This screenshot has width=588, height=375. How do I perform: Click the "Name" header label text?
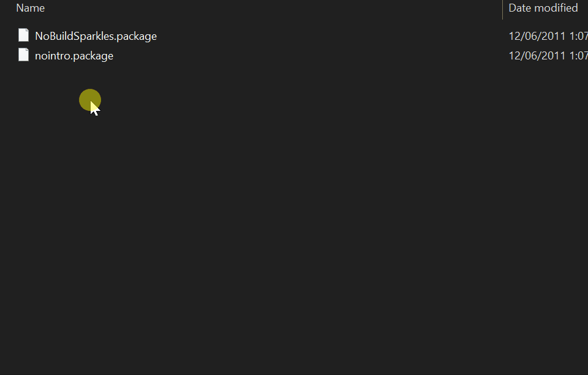click(30, 8)
